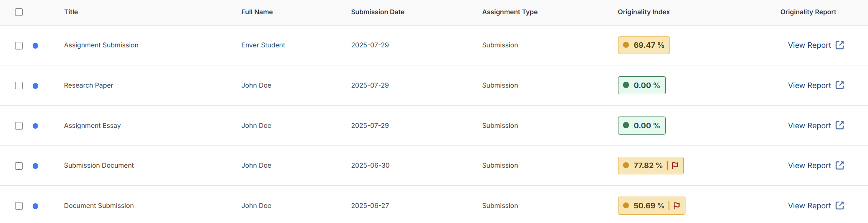Image resolution: width=868 pixels, height=223 pixels.
Task: Open View Report for Enver Student
Action: (809, 45)
